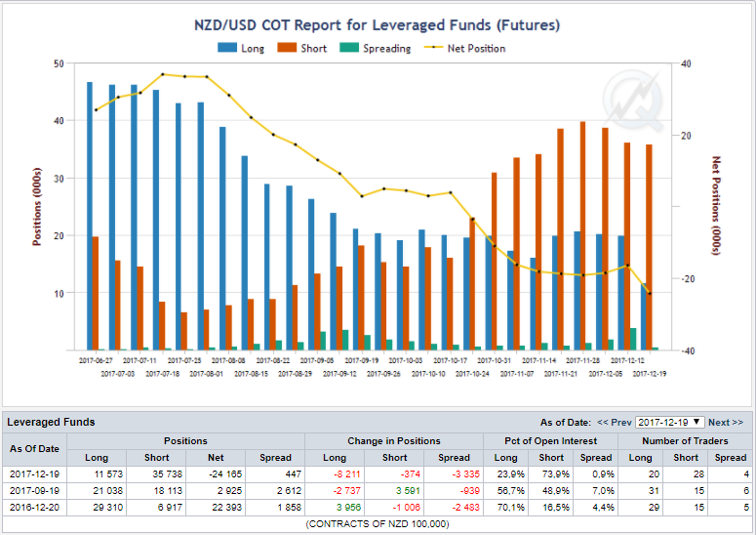Click the 2017-09-19 row date cell
Image resolution: width=756 pixels, height=535 pixels.
[34, 491]
